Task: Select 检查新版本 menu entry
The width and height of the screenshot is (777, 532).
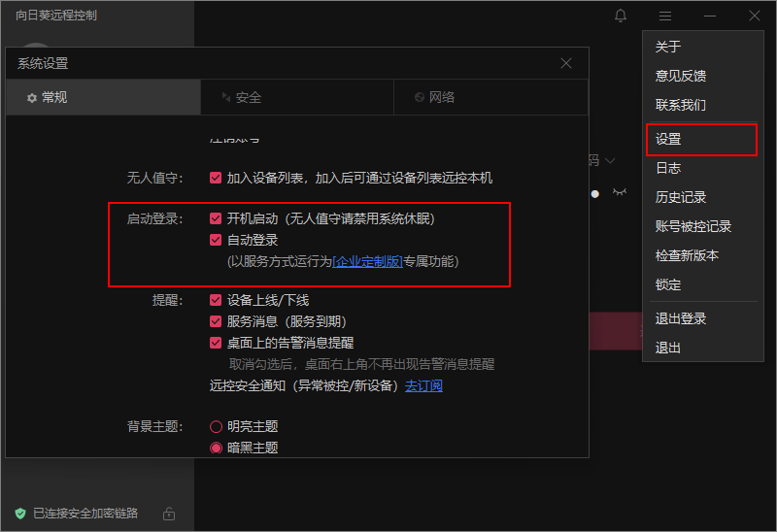Action: pos(702,255)
